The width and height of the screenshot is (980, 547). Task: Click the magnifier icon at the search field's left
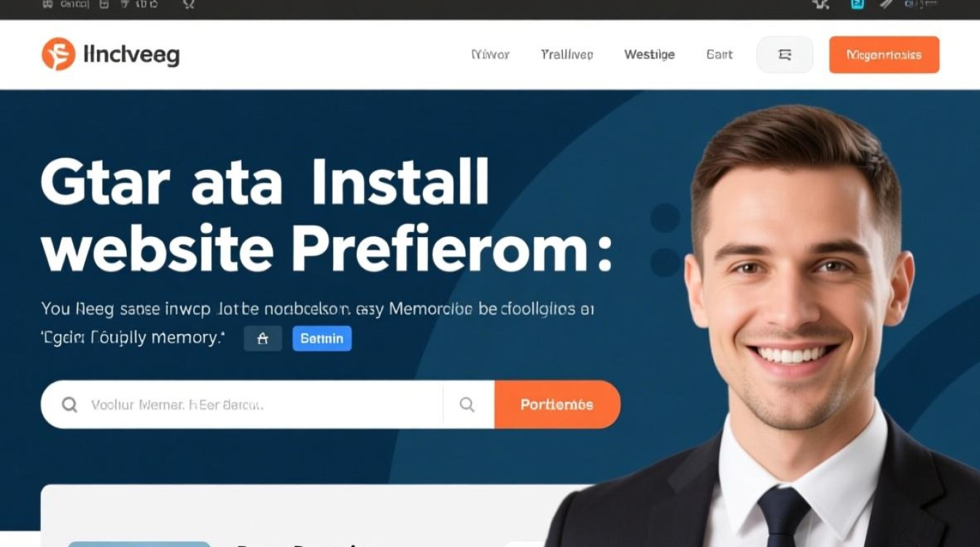(69, 404)
